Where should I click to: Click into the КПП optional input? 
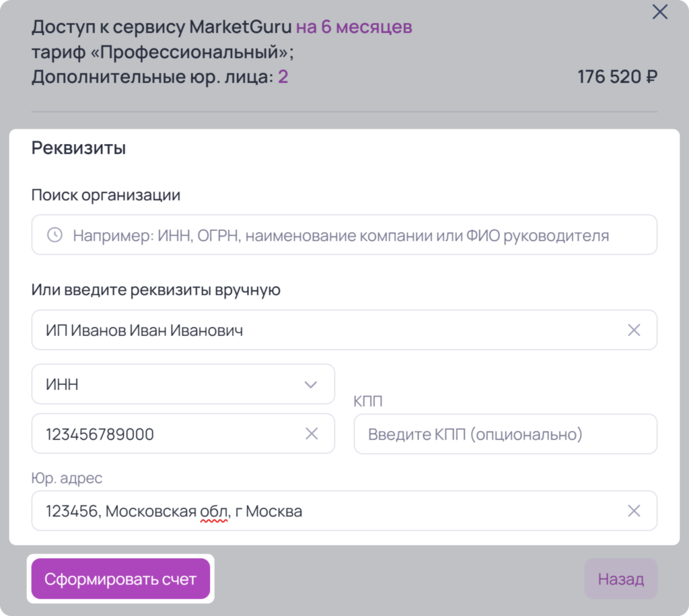[505, 434]
